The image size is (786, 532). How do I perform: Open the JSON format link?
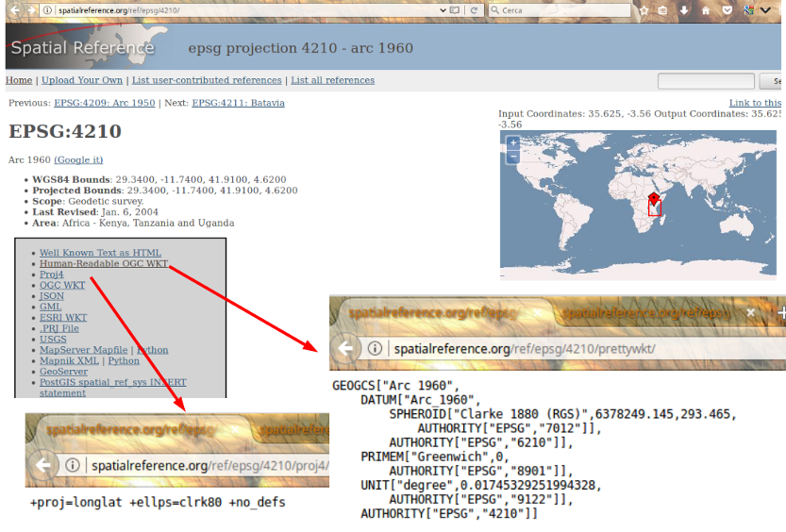[x=52, y=296]
